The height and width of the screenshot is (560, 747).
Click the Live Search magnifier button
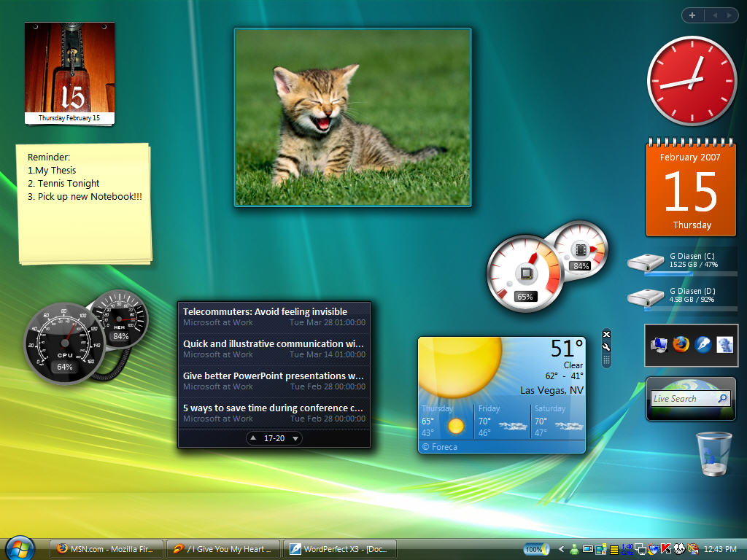click(x=723, y=398)
